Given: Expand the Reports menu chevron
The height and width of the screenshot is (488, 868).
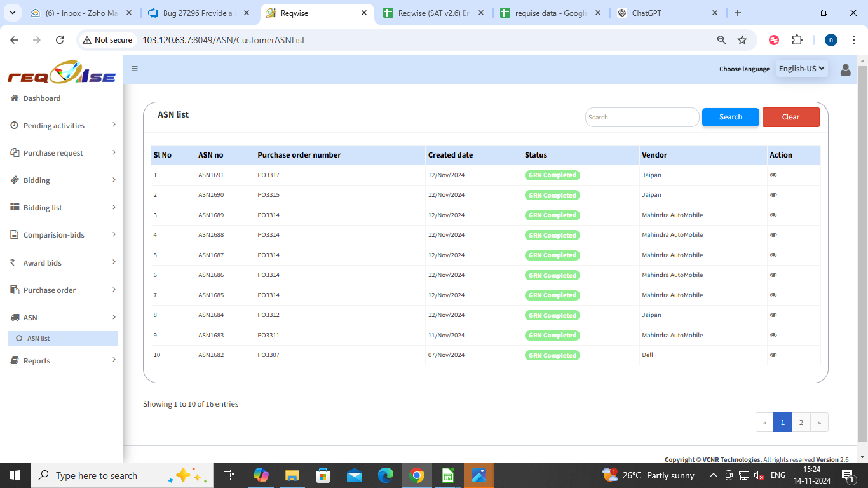Looking at the screenshot, I should [114, 360].
